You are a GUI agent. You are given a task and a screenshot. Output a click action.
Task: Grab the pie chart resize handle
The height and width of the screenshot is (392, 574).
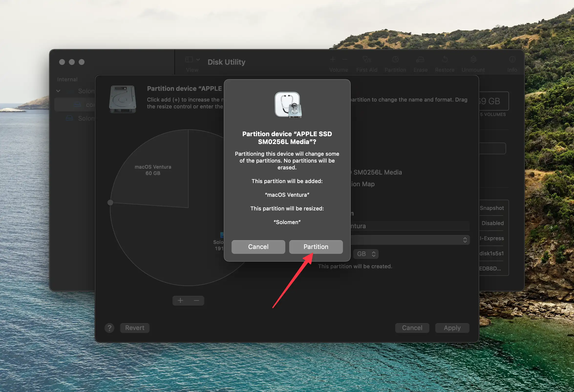click(x=110, y=202)
